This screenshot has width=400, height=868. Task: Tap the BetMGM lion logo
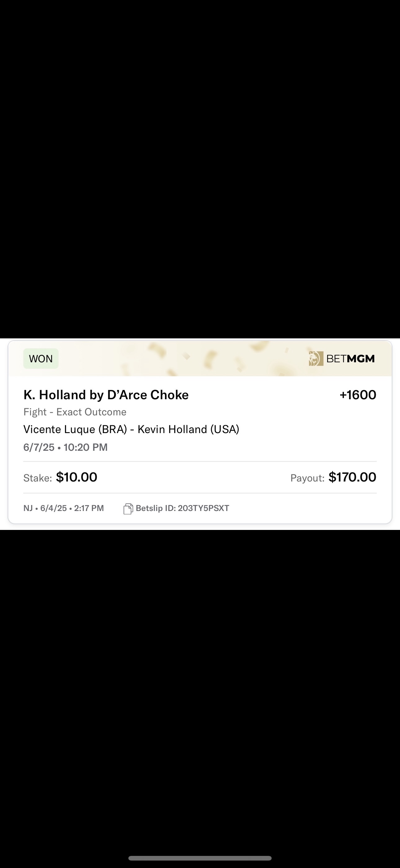point(316,359)
